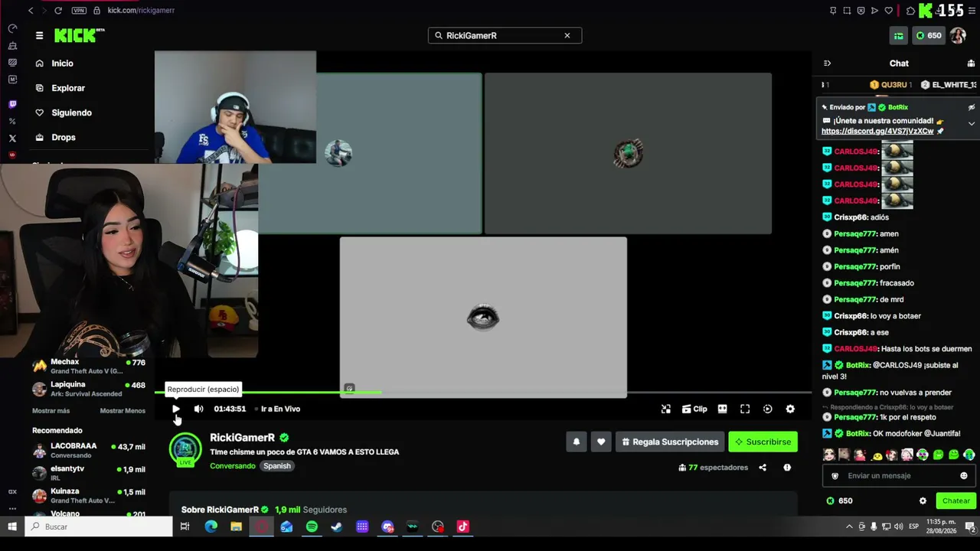Jump to live with Ir a En Vivo
The image size is (980, 551).
pos(280,409)
